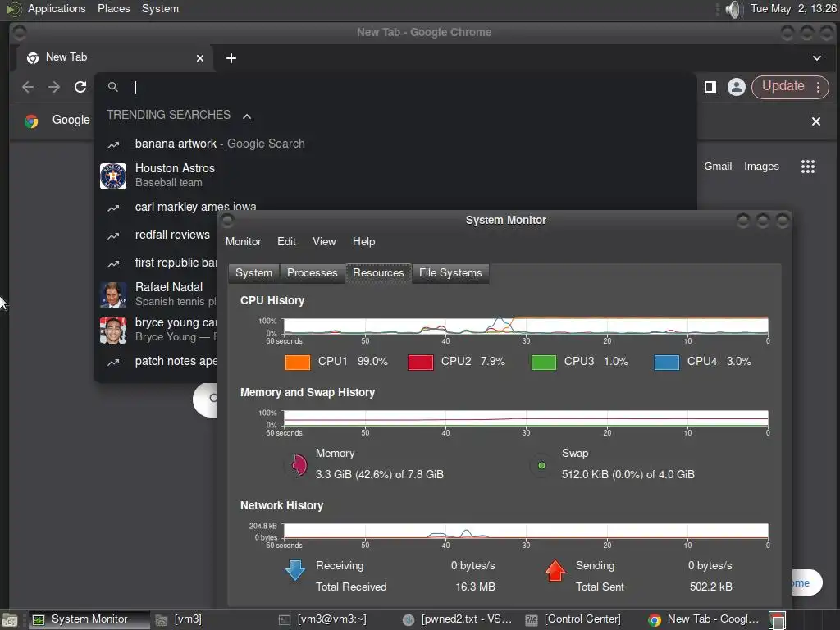The height and width of the screenshot is (630, 840).
Task: Switch to pwned2.txt VS Code taskbar item
Action: click(458, 619)
